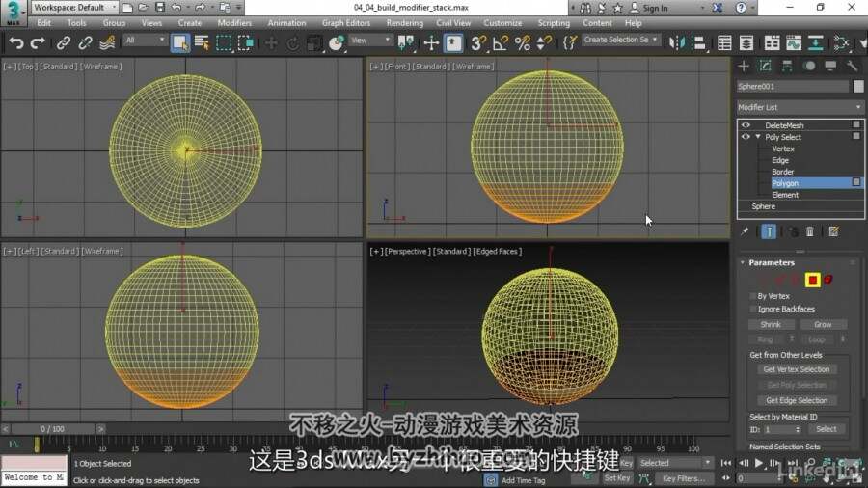Click the object color swatch beside Sphere001
The height and width of the screenshot is (488, 868).
858,86
